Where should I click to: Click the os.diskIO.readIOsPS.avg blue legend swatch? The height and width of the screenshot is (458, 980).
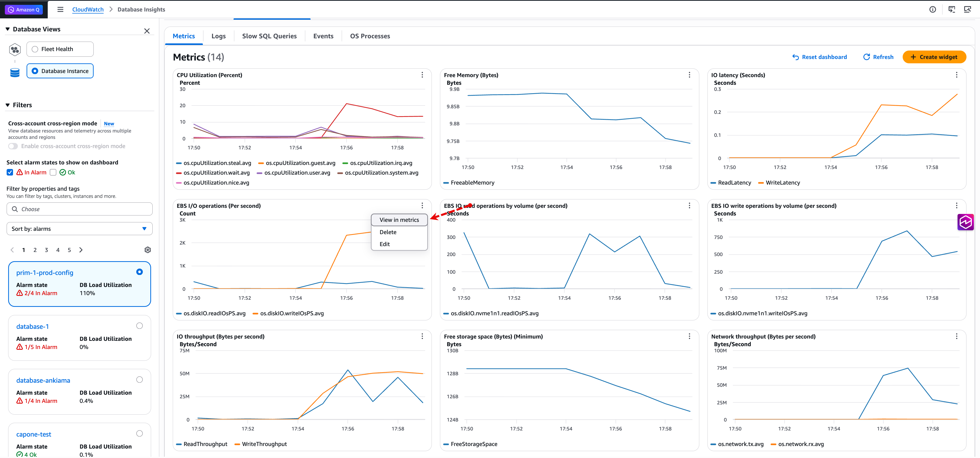pyautogui.click(x=179, y=314)
